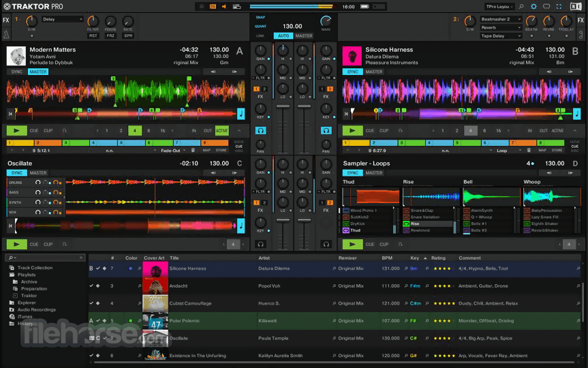Toggle Deck D headphone cue button

point(326,244)
